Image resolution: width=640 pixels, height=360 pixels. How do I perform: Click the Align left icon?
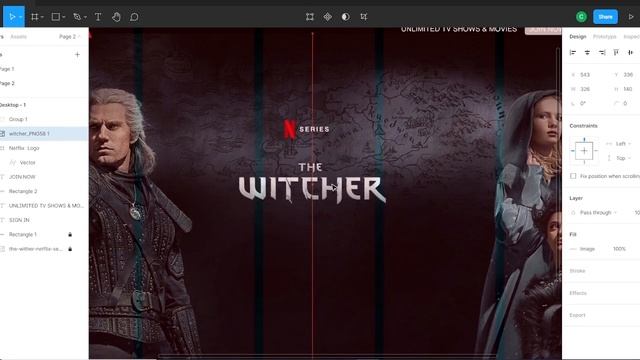pos(573,52)
